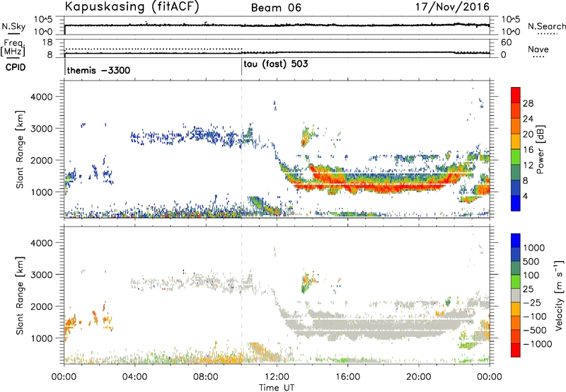
Task: Click the 'CPID' row label
Action: [16, 67]
